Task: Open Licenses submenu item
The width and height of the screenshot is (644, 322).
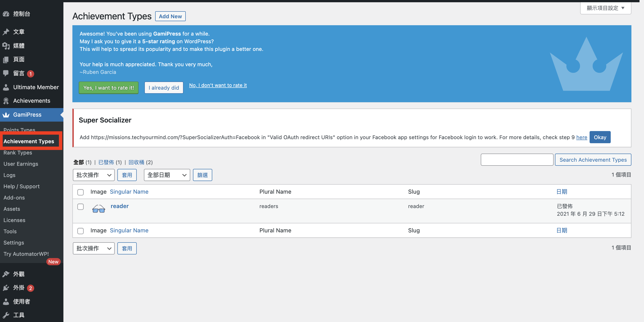Action: pyautogui.click(x=14, y=220)
